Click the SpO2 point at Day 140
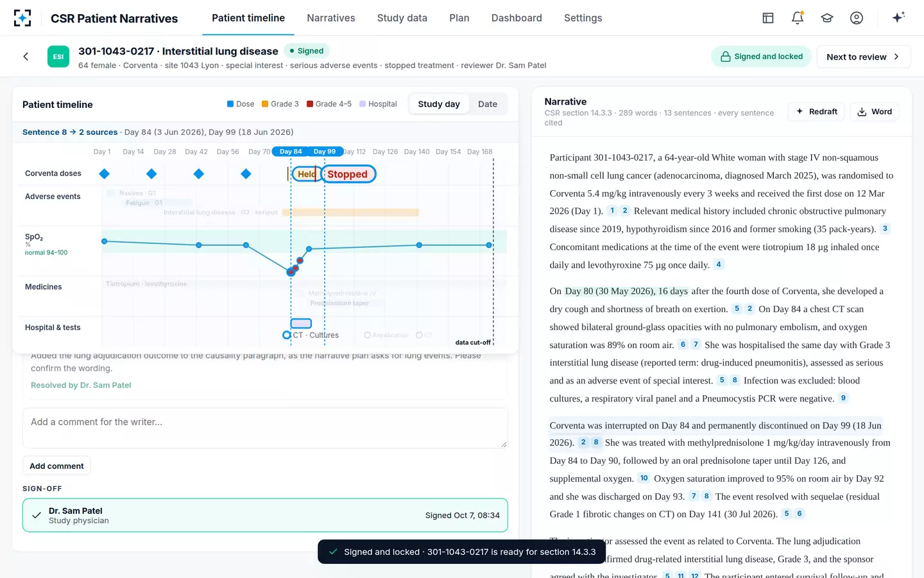The height and width of the screenshot is (578, 924). click(419, 245)
